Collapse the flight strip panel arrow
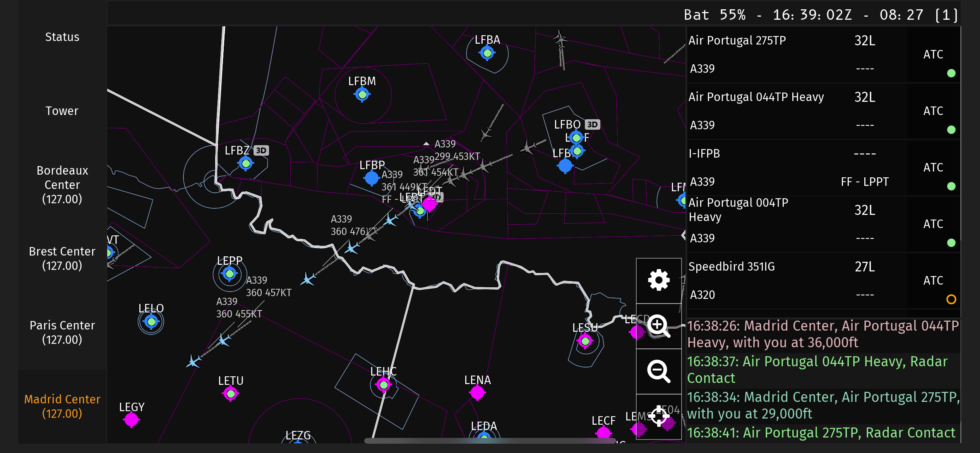 tap(684, 235)
